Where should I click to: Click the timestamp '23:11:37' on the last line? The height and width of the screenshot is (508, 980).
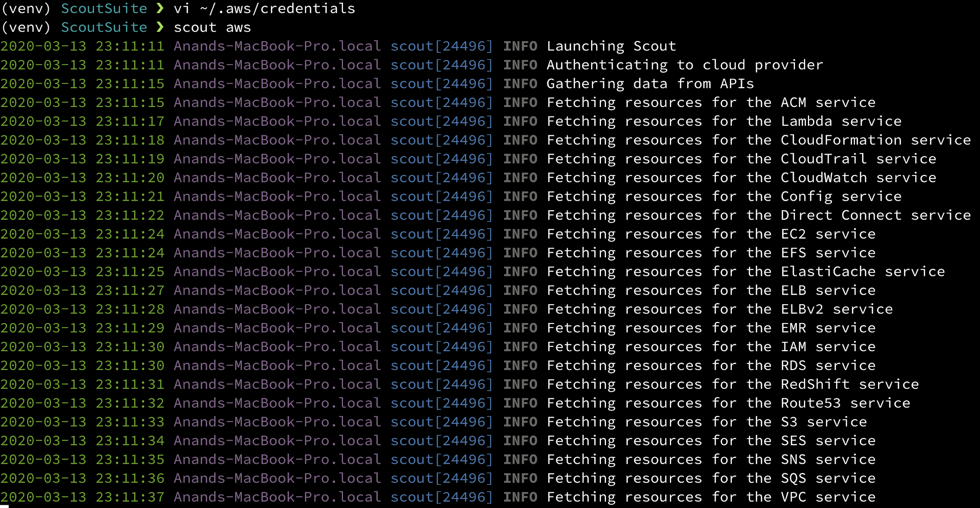coord(130,497)
